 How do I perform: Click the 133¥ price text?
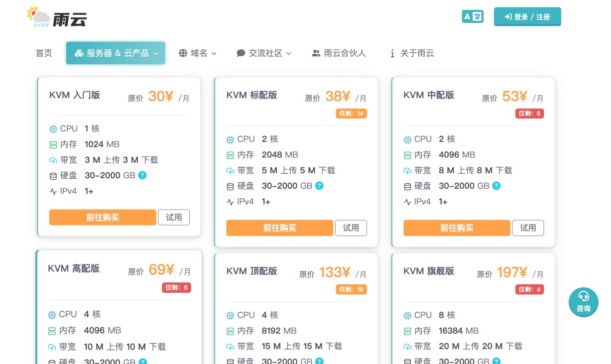[335, 272]
